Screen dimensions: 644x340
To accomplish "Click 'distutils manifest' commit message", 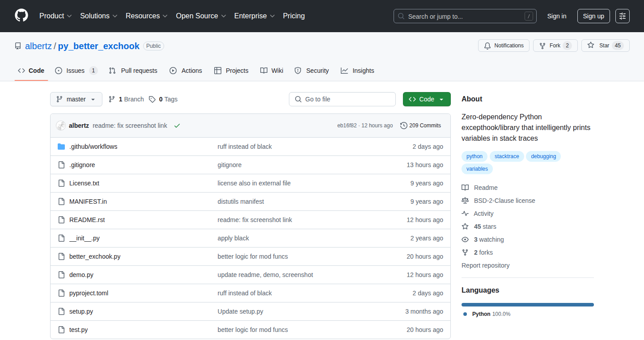I will coord(241,201).
